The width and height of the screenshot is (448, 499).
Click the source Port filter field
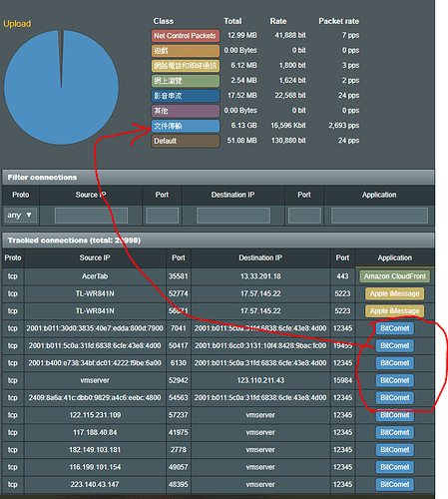point(162,216)
